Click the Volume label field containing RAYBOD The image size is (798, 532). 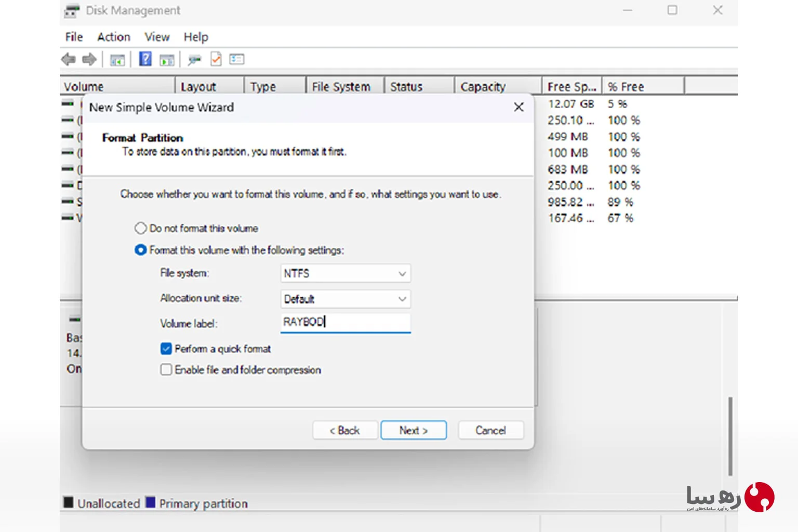(x=345, y=322)
